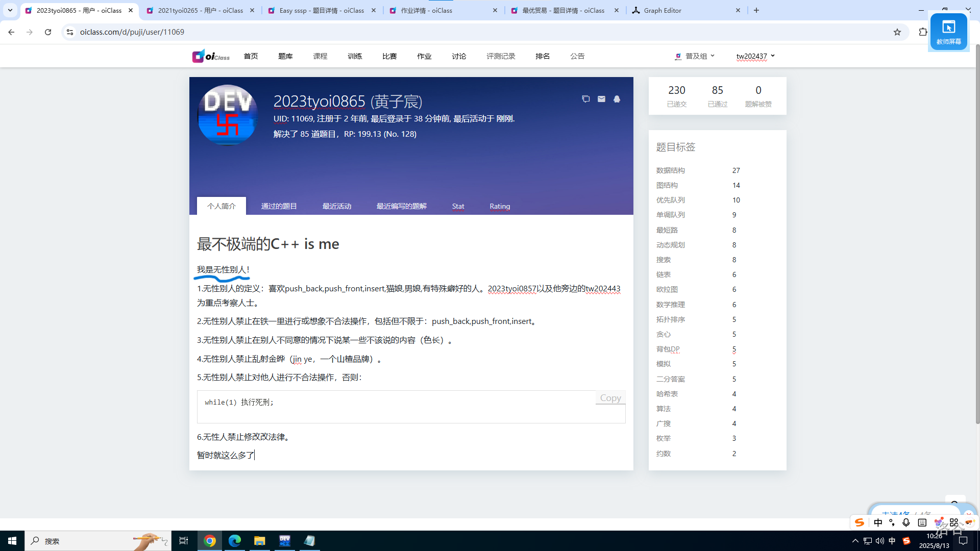Follow the 2023tyoi0857 user link
Screen dimensions: 980x551
[510, 288]
